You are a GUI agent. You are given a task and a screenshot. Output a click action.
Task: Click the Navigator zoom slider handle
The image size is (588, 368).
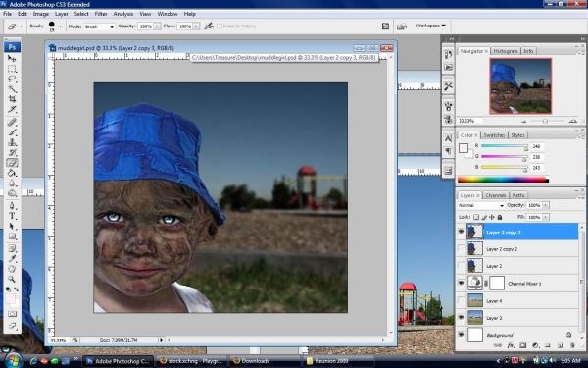click(x=545, y=121)
